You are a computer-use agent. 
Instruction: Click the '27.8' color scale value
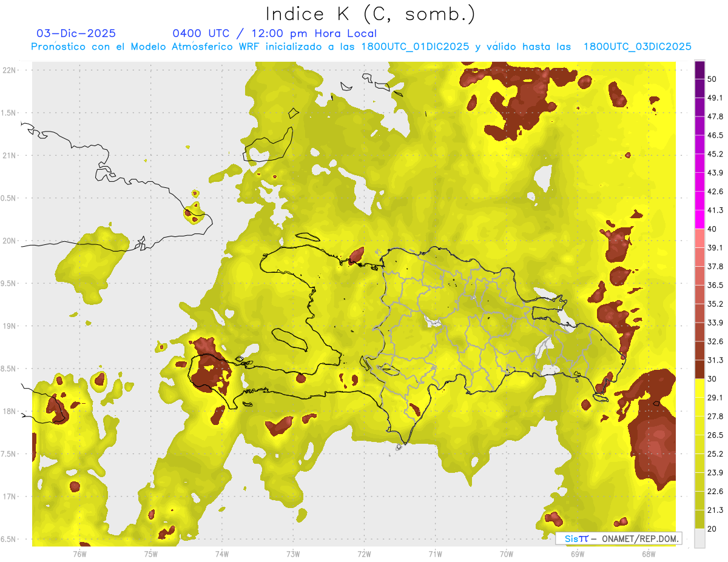pyautogui.click(x=715, y=416)
